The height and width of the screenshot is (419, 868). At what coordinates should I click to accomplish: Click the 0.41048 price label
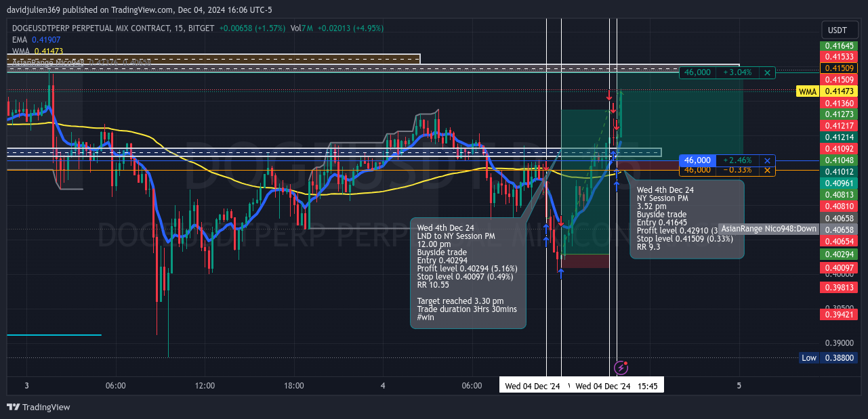coord(839,160)
